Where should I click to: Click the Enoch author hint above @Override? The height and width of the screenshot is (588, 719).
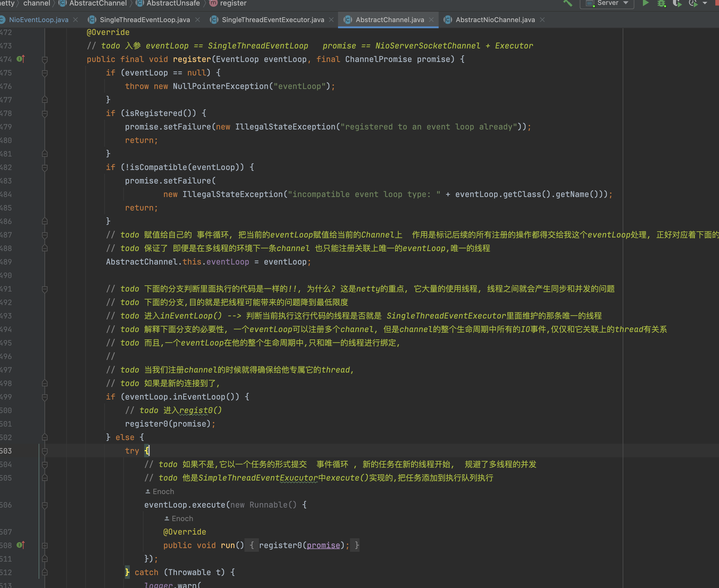click(x=179, y=519)
